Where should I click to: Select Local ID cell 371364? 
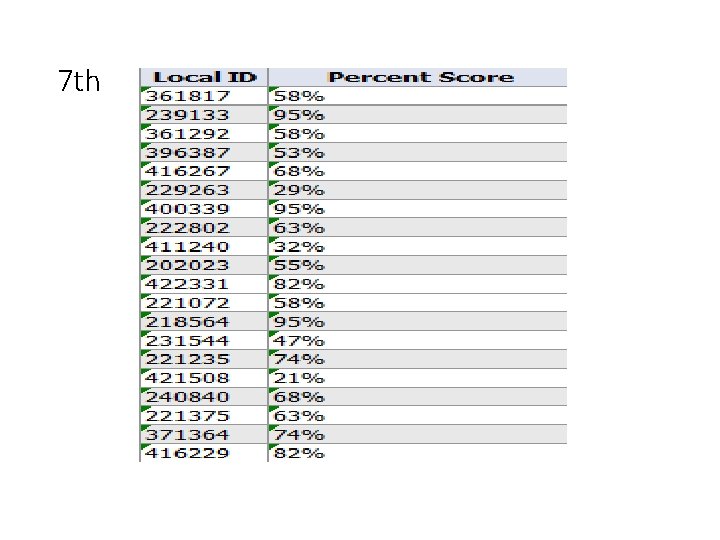204,434
